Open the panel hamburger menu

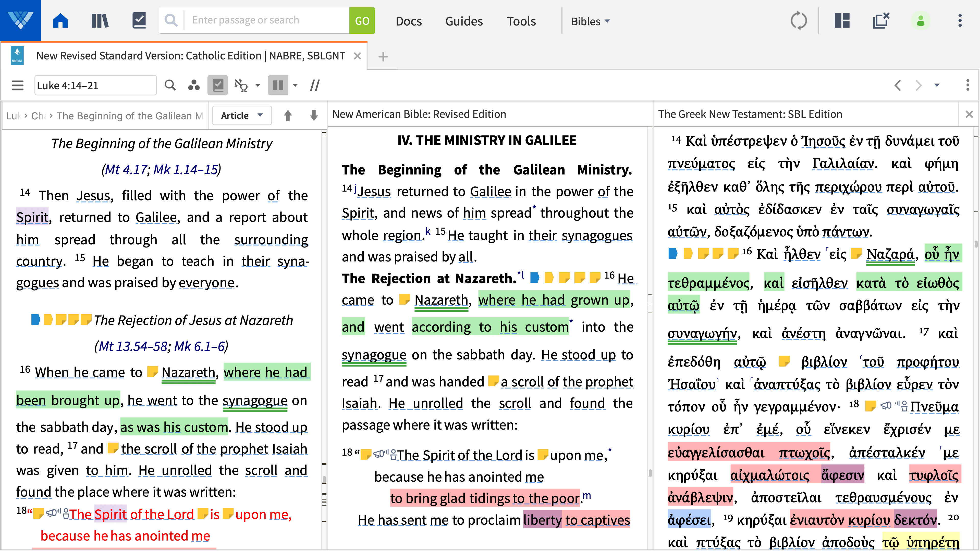click(18, 85)
